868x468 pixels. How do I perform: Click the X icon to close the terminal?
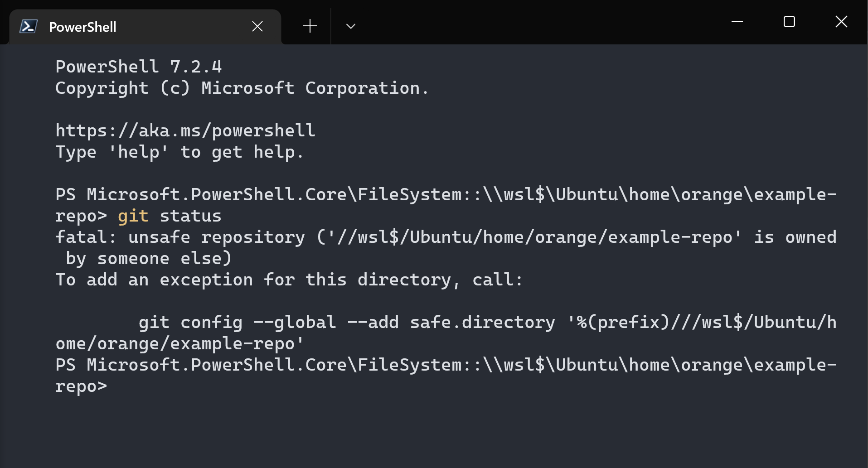coord(841,21)
